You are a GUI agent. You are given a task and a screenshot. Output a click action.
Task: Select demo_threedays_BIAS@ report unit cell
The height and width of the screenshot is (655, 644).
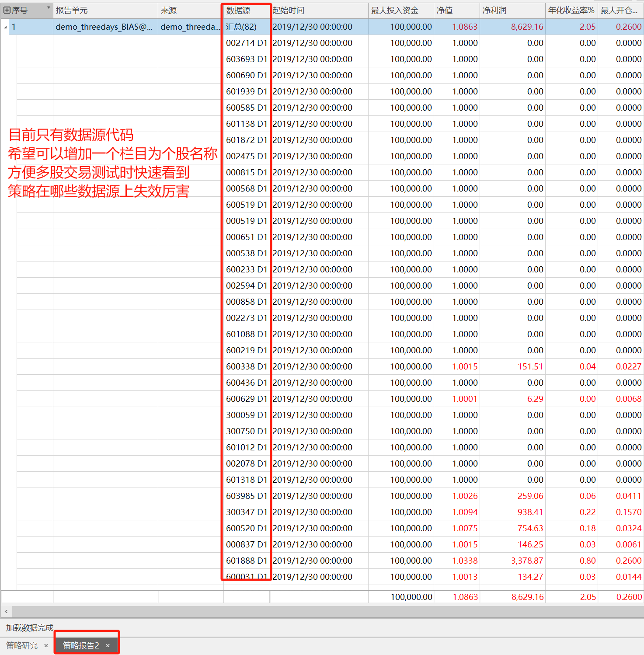[x=105, y=27]
